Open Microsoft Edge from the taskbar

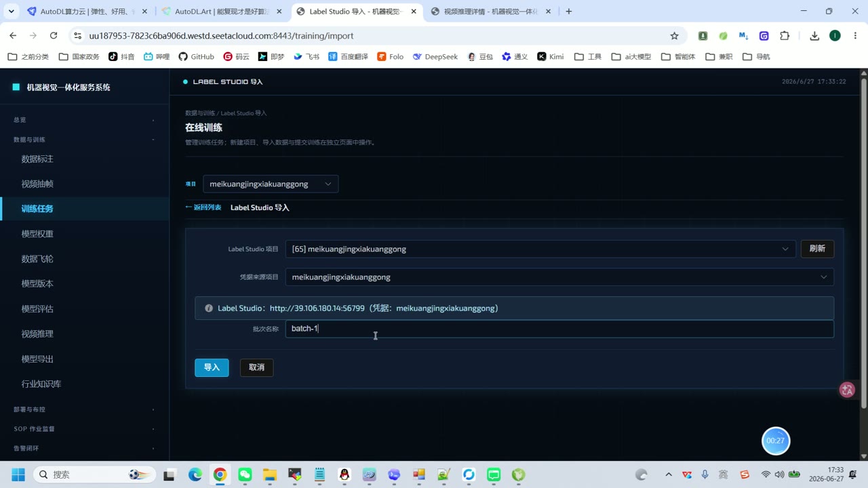[195, 474]
